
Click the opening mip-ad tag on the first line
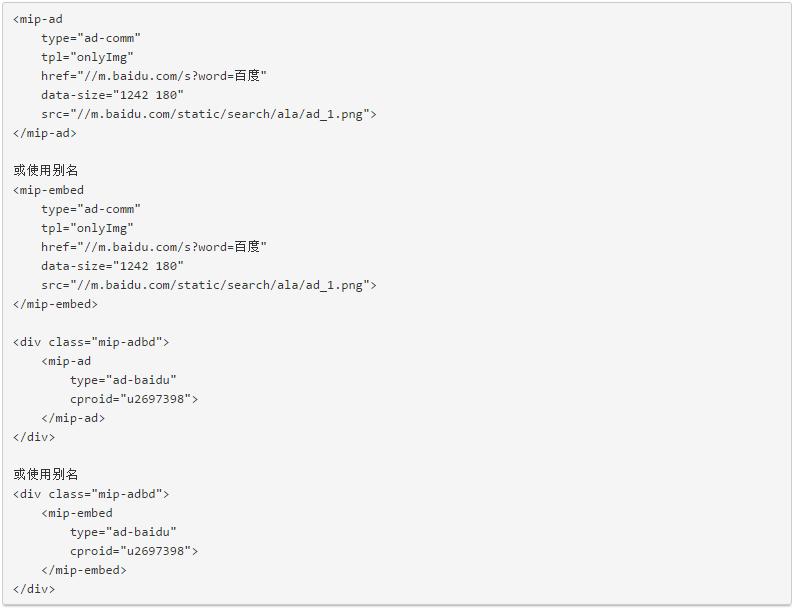pyautogui.click(x=38, y=19)
